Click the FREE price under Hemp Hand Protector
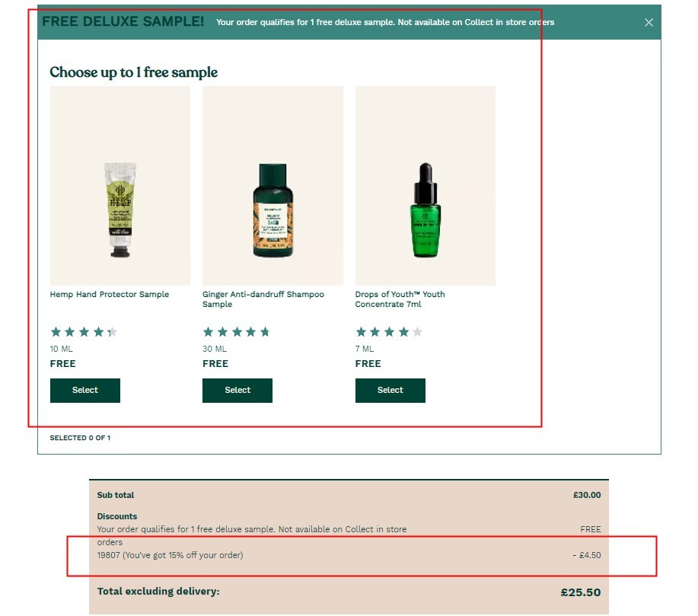This screenshot has height=616, width=698. (62, 364)
